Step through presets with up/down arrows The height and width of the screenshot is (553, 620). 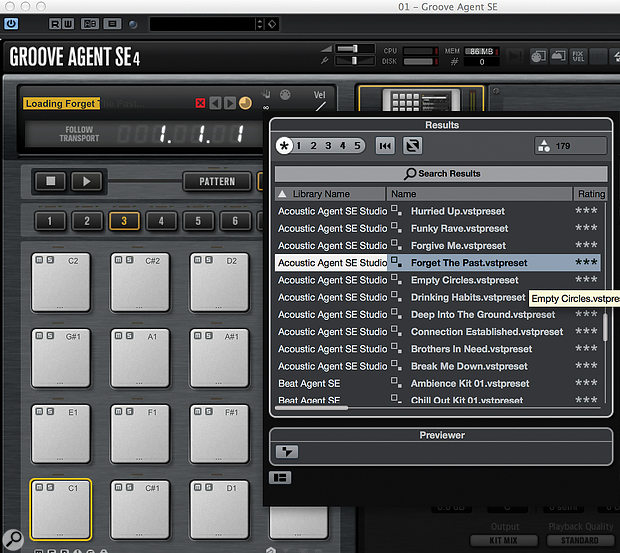coord(259,24)
